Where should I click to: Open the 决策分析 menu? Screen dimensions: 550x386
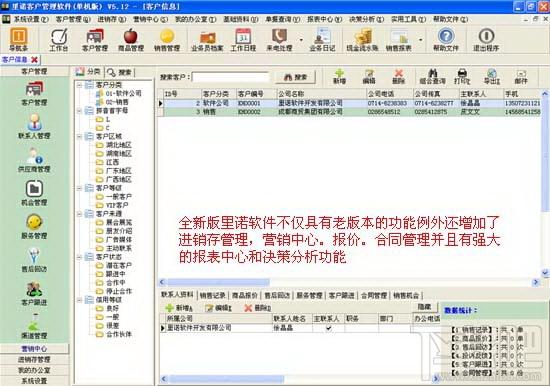pyautogui.click(x=367, y=19)
